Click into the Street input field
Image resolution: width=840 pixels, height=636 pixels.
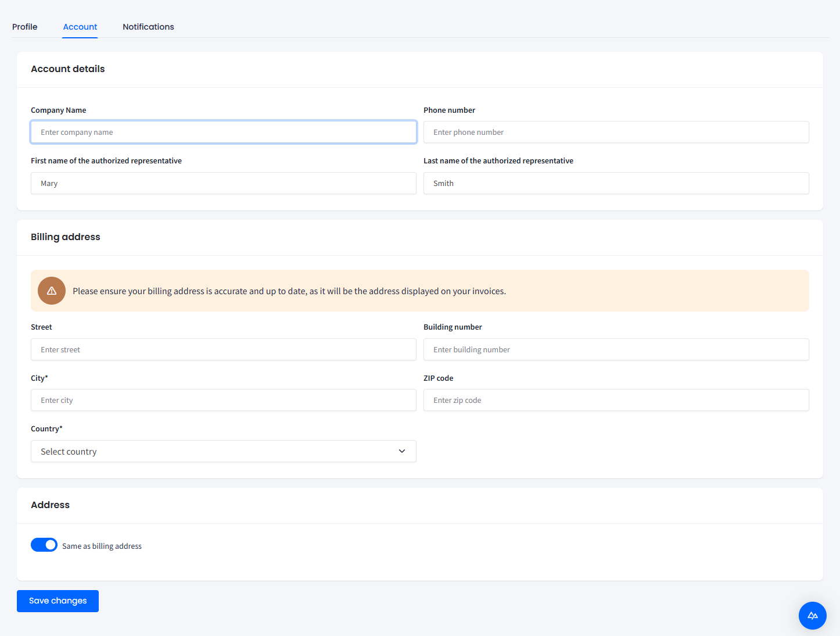[224, 349]
